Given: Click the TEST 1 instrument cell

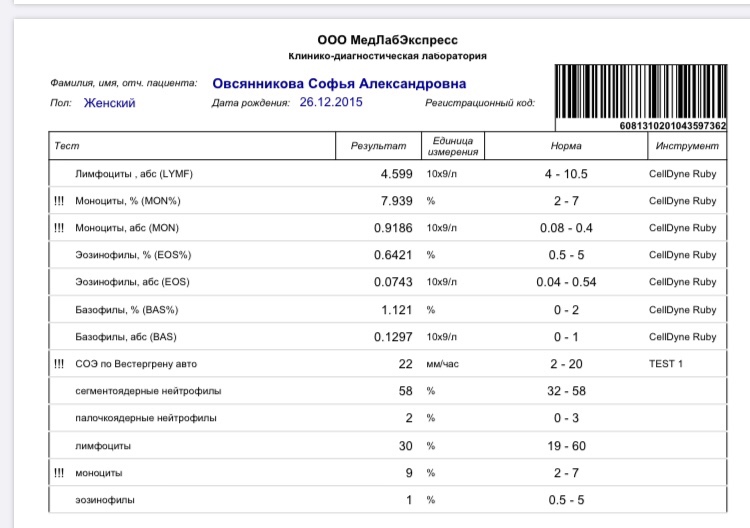Looking at the screenshot, I should pos(666,363).
